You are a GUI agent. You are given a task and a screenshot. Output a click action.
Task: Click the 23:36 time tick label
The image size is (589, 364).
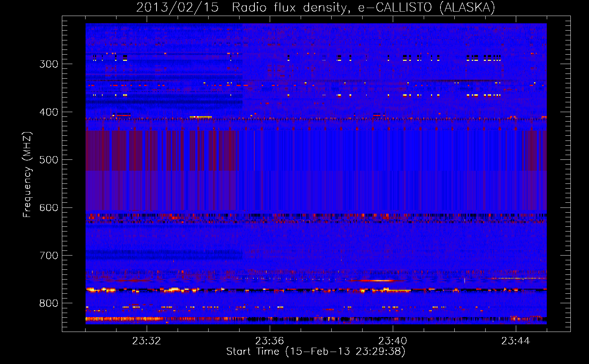tap(269, 341)
